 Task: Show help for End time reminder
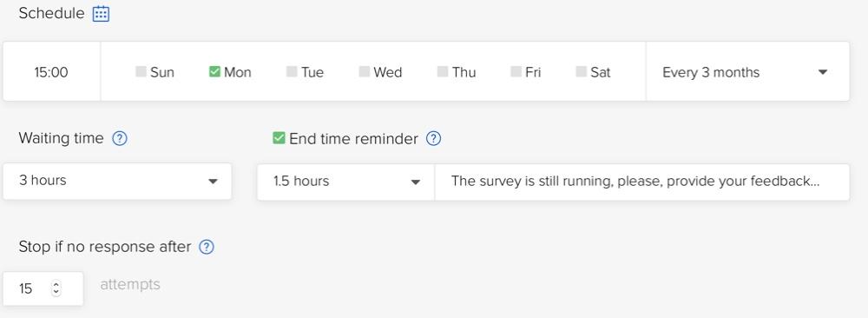433,138
